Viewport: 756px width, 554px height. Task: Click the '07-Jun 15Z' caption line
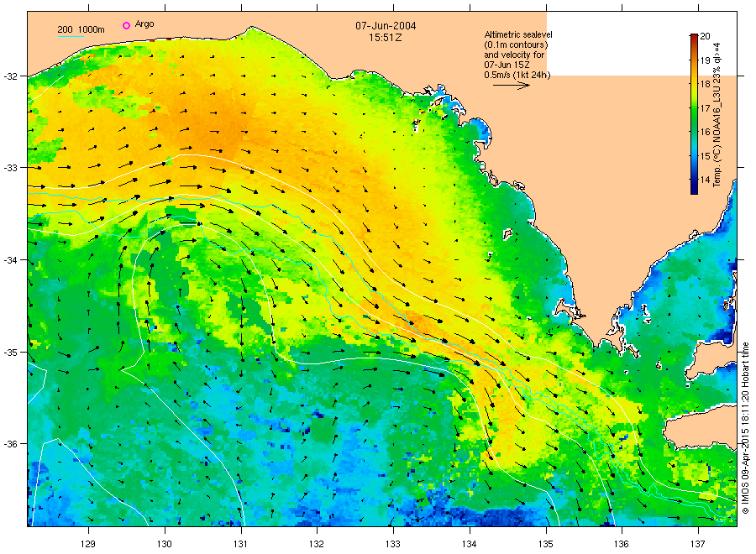tap(507, 65)
